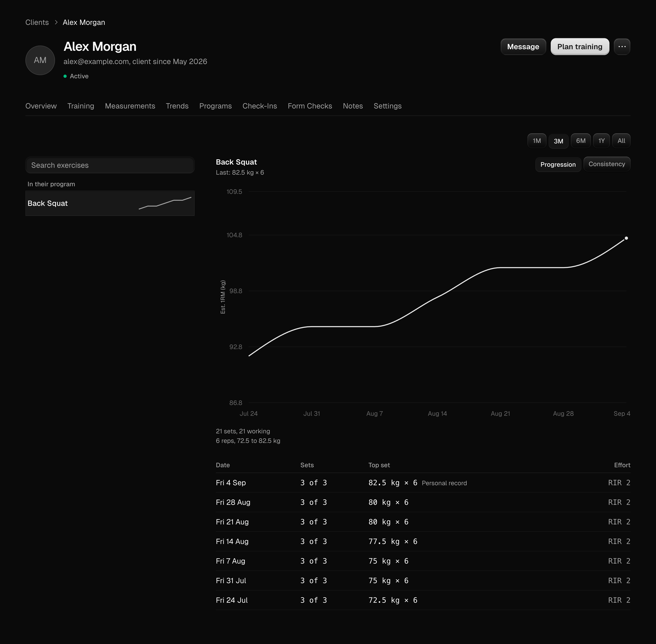The width and height of the screenshot is (656, 644).
Task: Select the Progression chart view
Action: click(x=558, y=164)
